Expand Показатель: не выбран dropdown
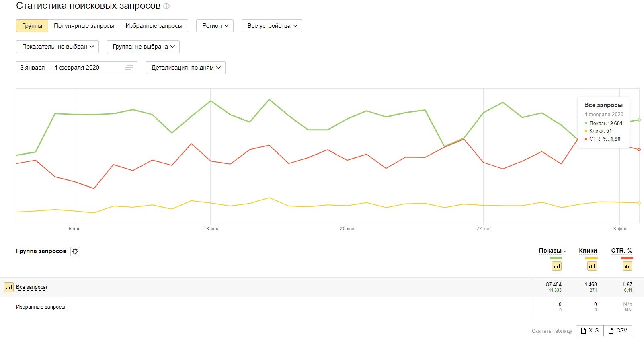This screenshot has height=340, width=644. pos(58,47)
